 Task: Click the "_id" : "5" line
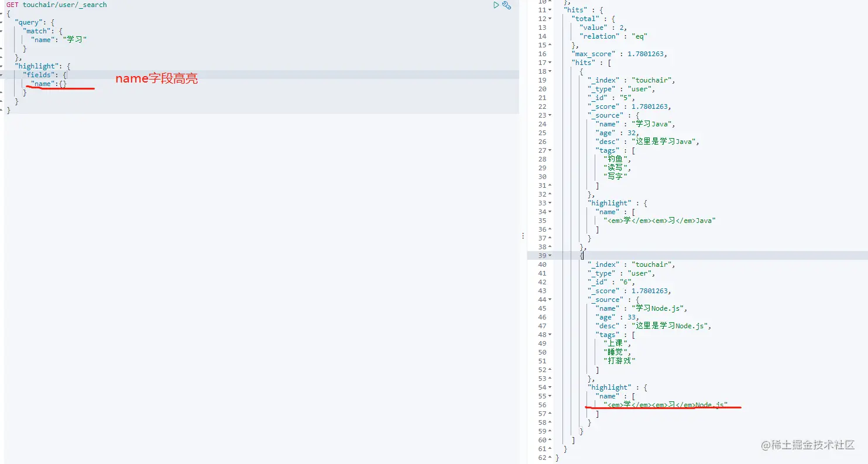point(611,98)
